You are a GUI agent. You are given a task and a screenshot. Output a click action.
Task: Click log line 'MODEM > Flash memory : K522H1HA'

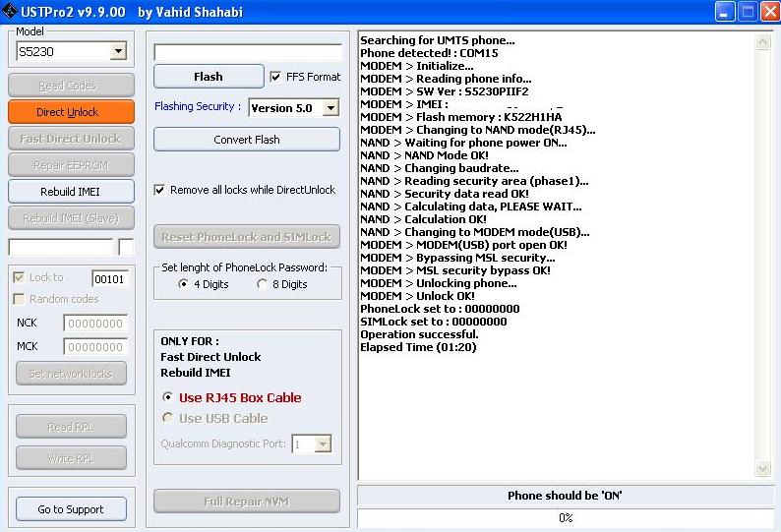click(x=460, y=117)
